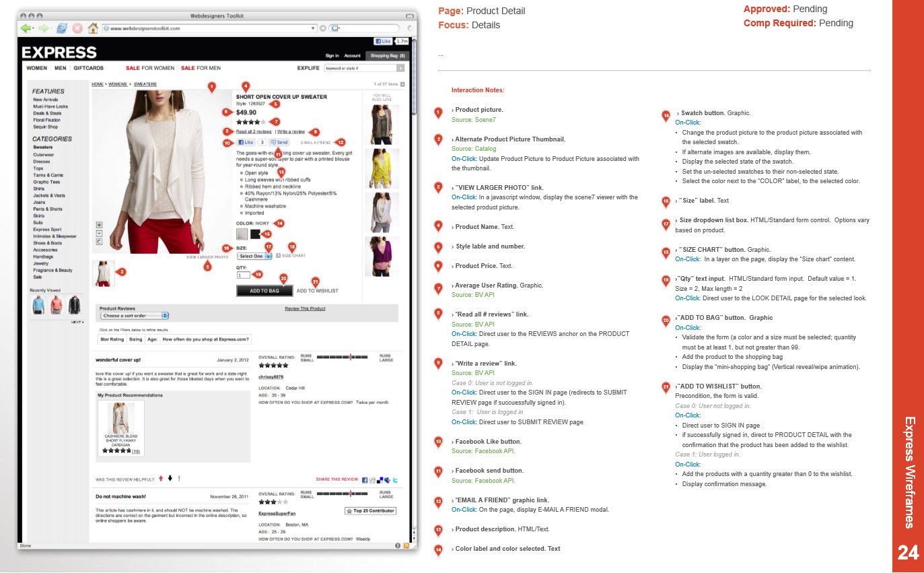Open the Outerwear category
This screenshot has width=924, height=573.
(x=44, y=154)
